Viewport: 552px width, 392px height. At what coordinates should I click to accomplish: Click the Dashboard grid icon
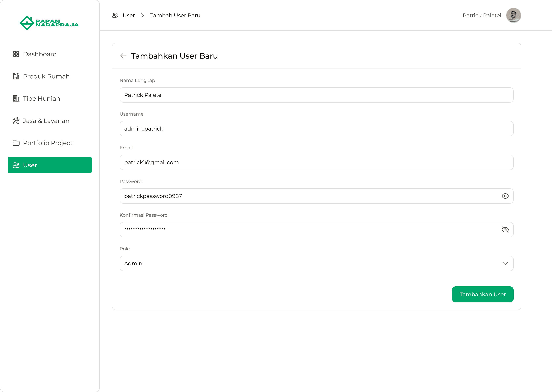point(16,54)
